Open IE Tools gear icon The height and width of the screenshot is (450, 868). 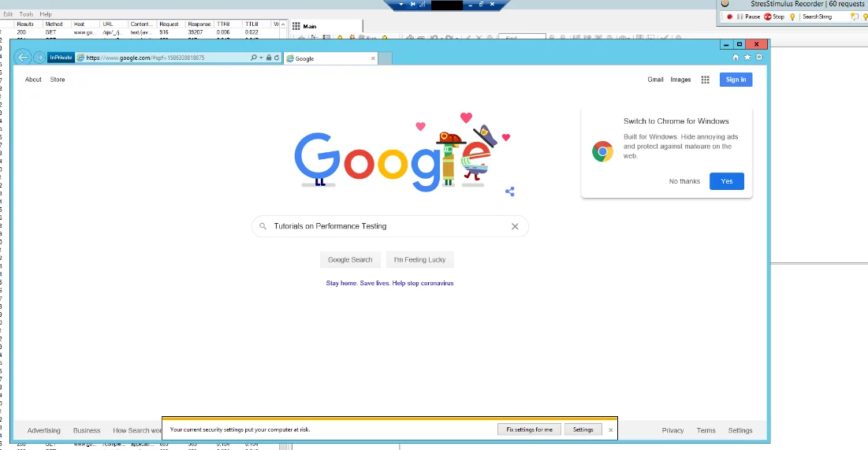point(759,57)
